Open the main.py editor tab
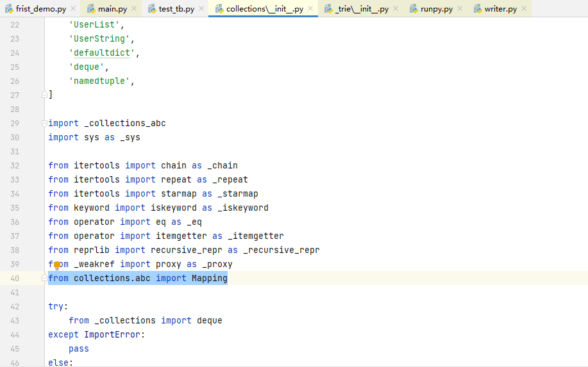Screen dimensions: 588x367 tap(112, 8)
